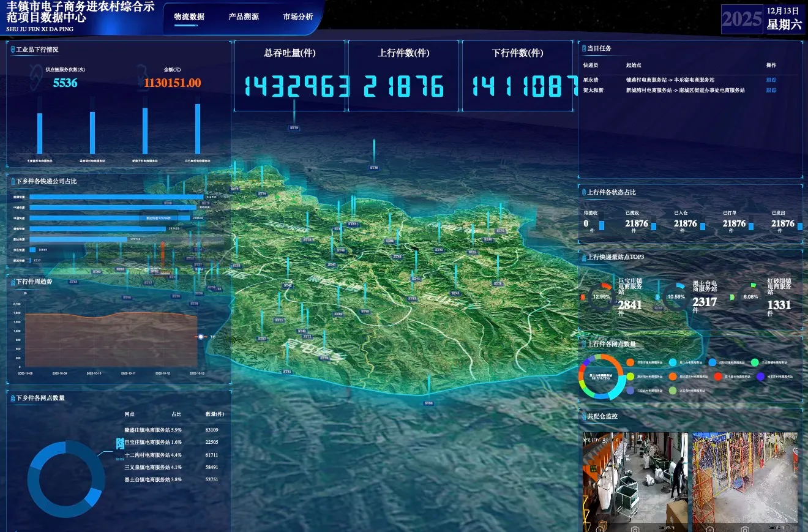Toggle the cyan legend dot in 上行件各网点数量
The width and height of the screenshot is (808, 532).
click(x=673, y=362)
